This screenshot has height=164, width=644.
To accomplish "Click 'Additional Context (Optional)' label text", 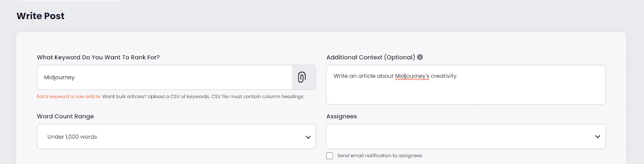I will (x=371, y=57).
